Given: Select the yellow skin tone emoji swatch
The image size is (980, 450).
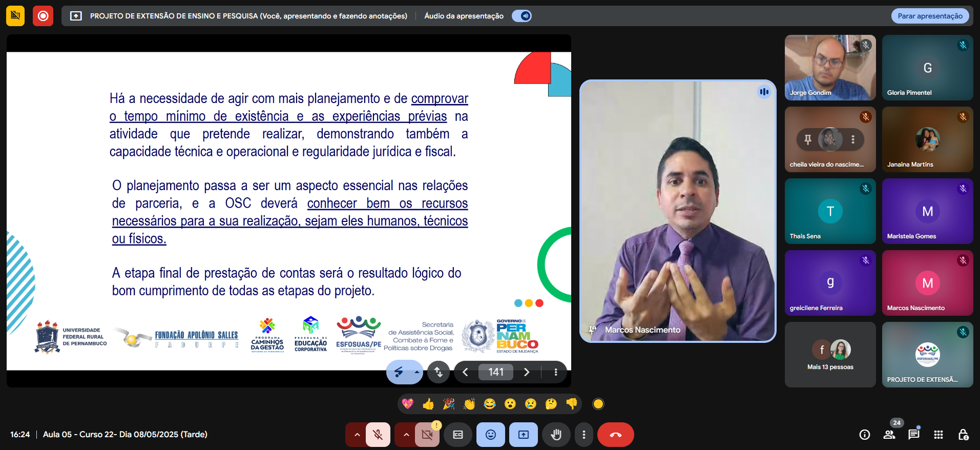Looking at the screenshot, I should coord(598,404).
